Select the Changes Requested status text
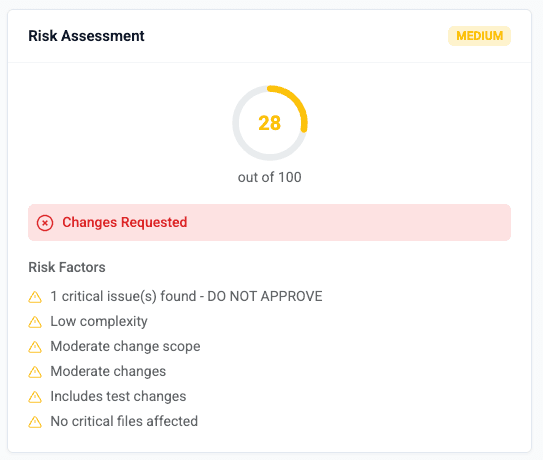The width and height of the screenshot is (543, 460). click(x=125, y=222)
